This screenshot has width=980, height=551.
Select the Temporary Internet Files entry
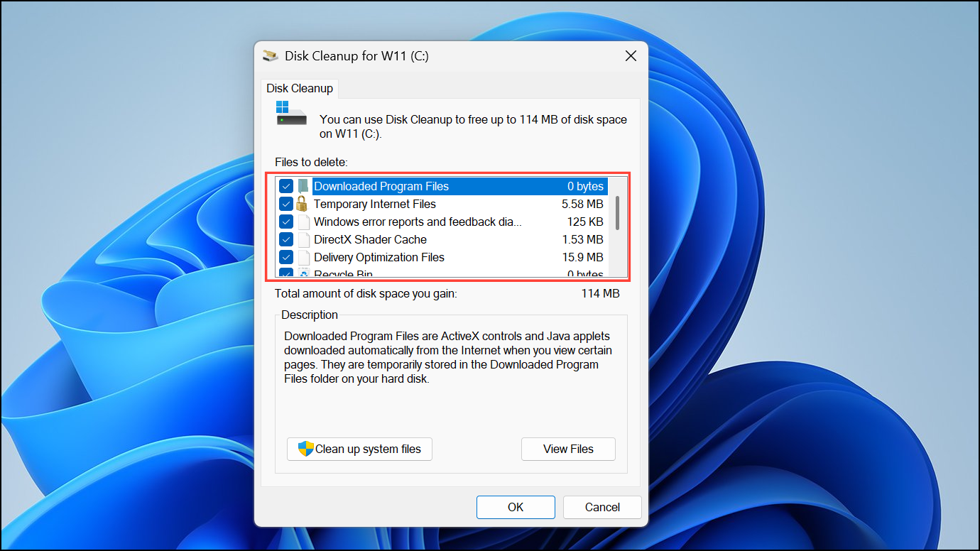coord(443,204)
